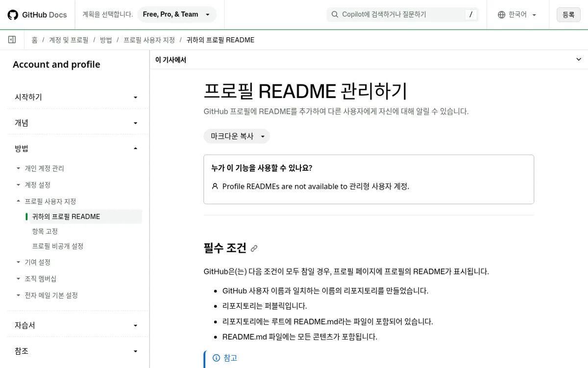The width and height of the screenshot is (588, 368).
Task: Click the slash shortcut key badge
Action: [x=470, y=15]
